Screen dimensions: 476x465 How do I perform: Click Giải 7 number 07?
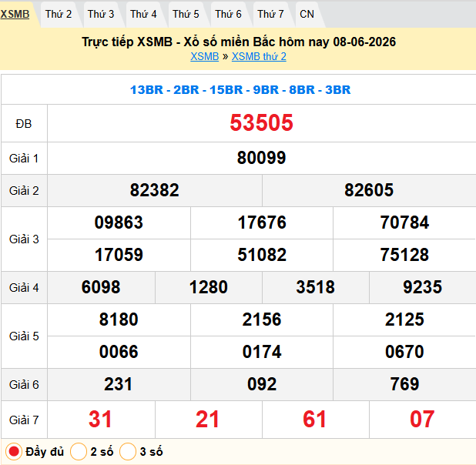(x=422, y=420)
